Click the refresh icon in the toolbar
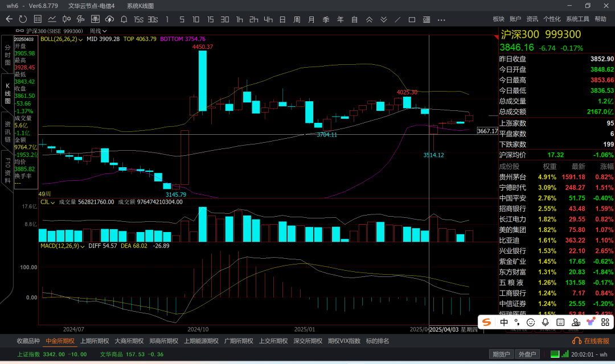 (x=23, y=19)
